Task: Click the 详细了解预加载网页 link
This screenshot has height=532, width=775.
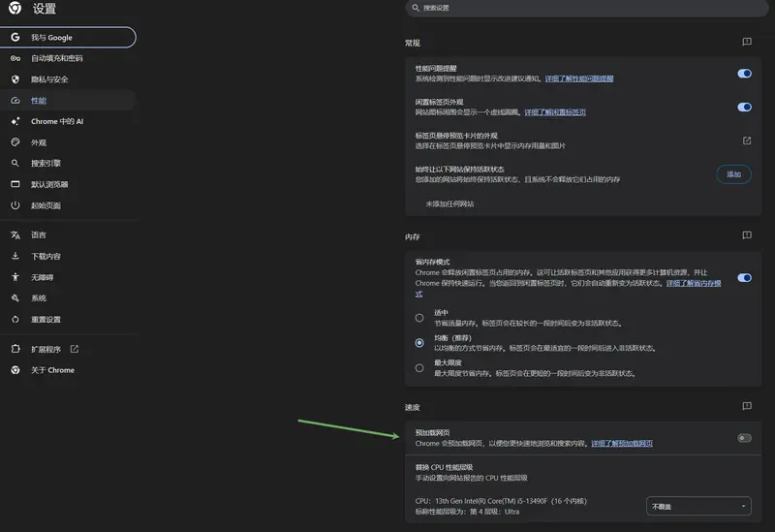Action: [x=622, y=444]
